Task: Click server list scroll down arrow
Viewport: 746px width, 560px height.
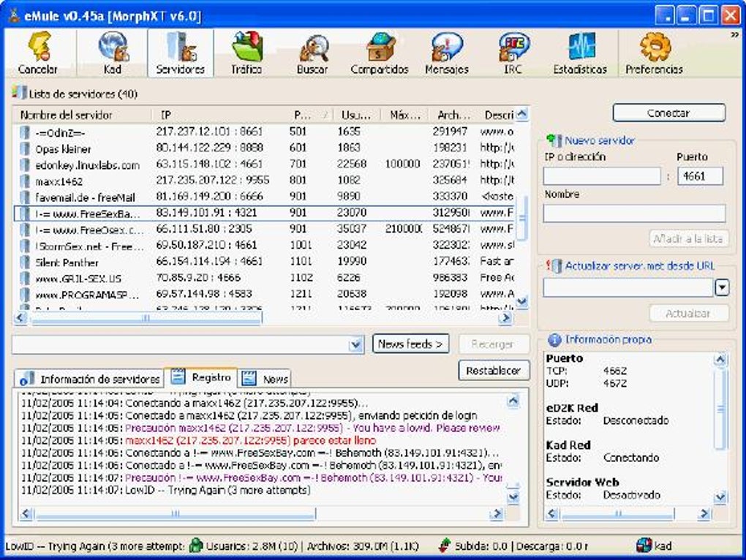Action: coord(522,301)
